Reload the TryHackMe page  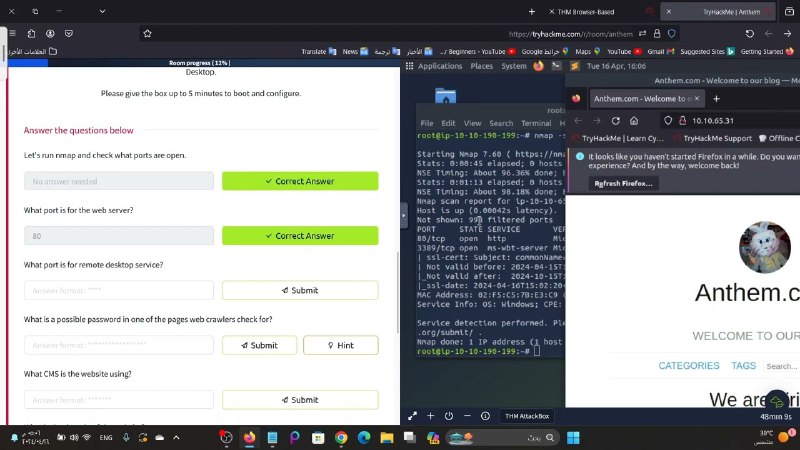[749, 34]
